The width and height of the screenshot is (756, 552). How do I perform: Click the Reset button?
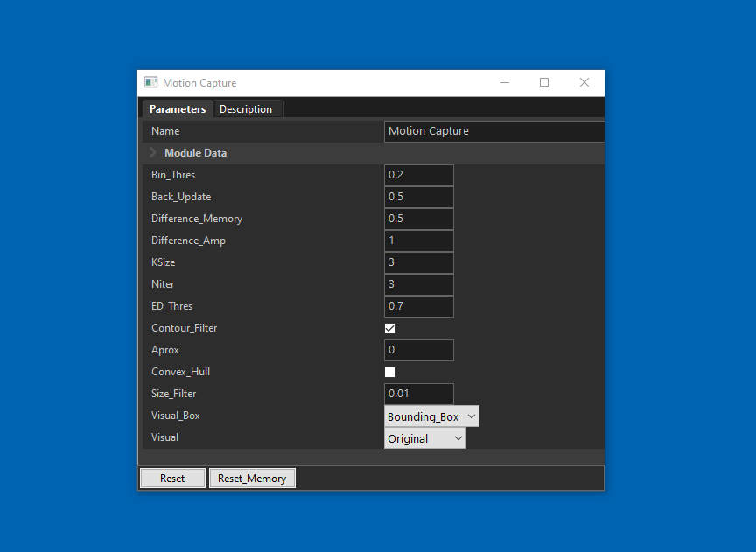click(172, 479)
